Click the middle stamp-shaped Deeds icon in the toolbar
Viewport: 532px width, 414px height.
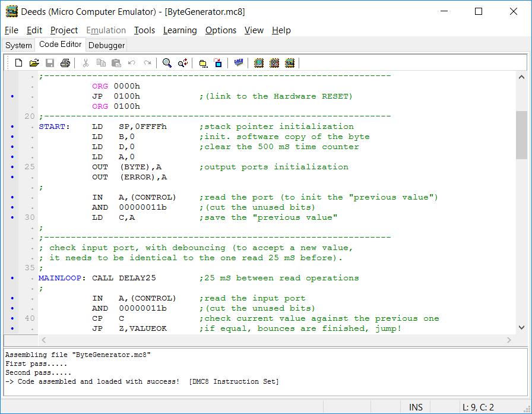point(274,63)
